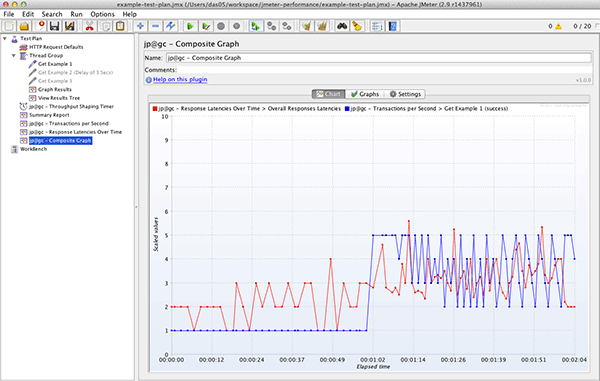
Task: Paste element with clipboard icon
Action: click(x=120, y=26)
